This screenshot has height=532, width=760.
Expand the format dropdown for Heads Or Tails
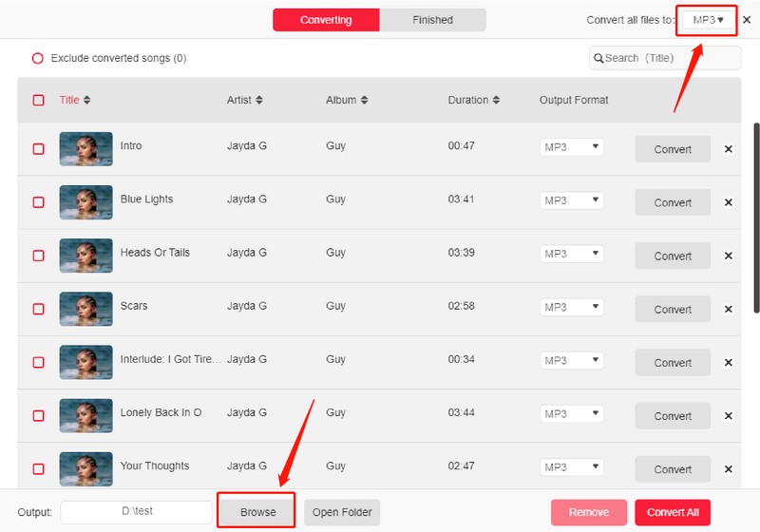click(x=572, y=254)
